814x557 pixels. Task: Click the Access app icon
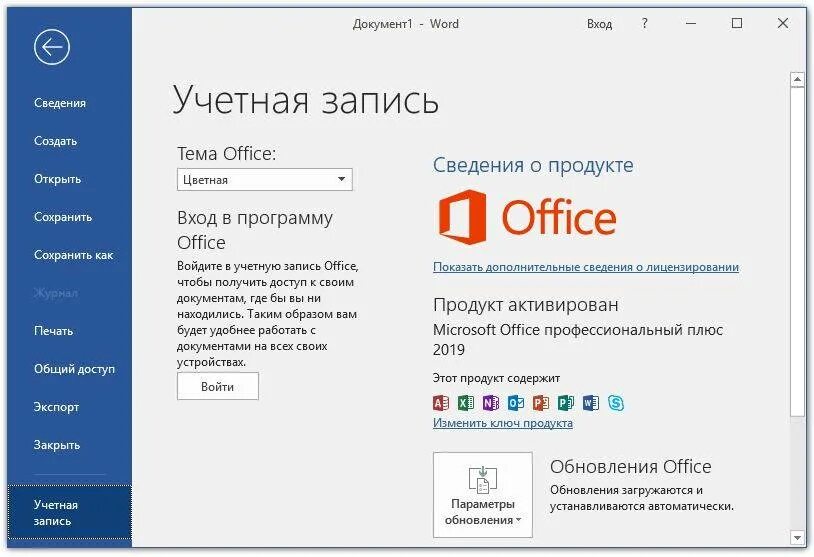point(441,403)
